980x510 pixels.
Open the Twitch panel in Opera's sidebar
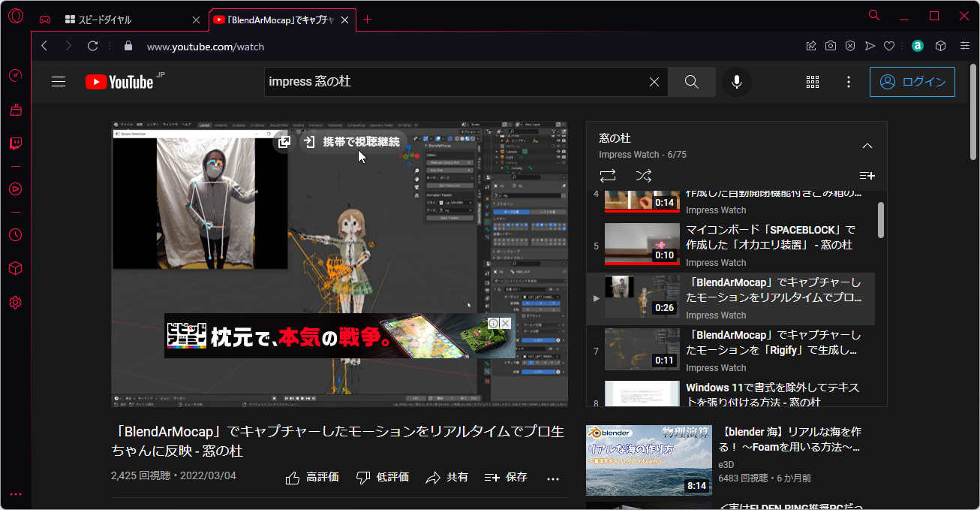click(15, 143)
